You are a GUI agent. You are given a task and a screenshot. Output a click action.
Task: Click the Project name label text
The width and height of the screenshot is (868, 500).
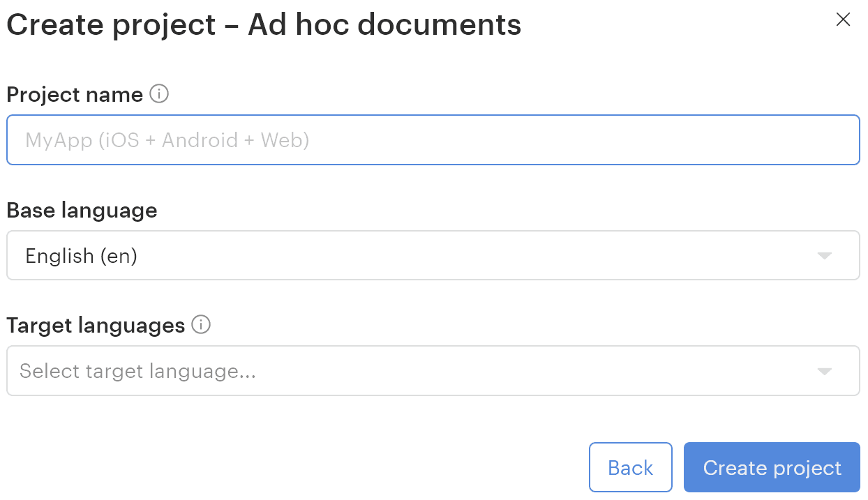tap(75, 94)
